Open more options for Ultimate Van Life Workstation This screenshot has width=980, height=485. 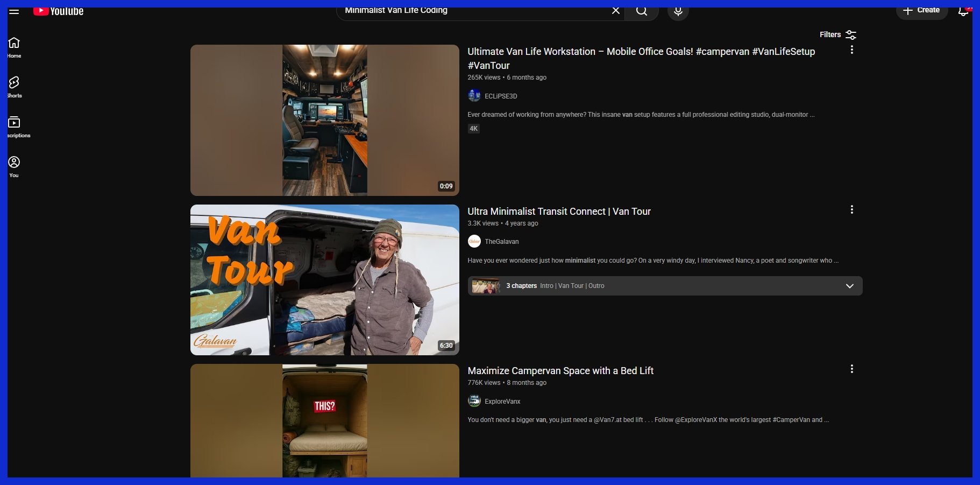point(851,50)
